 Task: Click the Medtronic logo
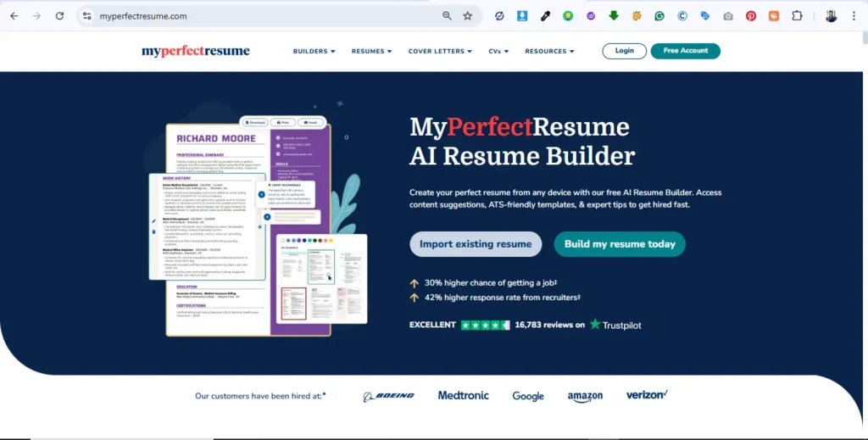click(x=464, y=395)
